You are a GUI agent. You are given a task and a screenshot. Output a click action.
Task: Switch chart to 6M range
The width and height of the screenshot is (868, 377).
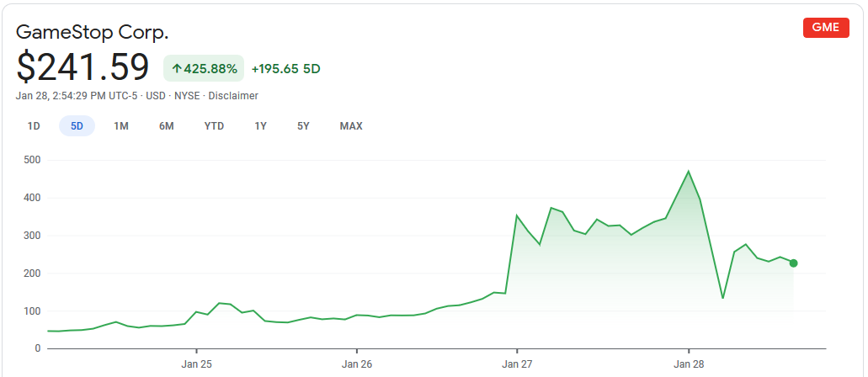(167, 126)
